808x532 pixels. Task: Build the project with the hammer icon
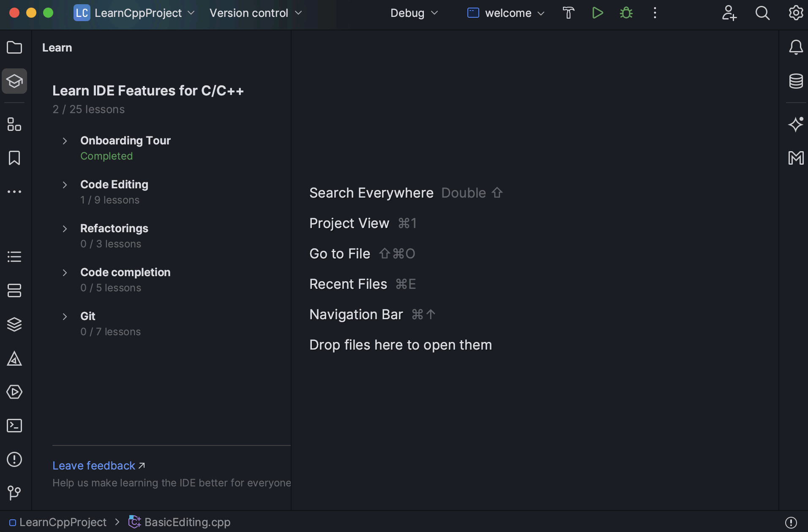pos(568,13)
